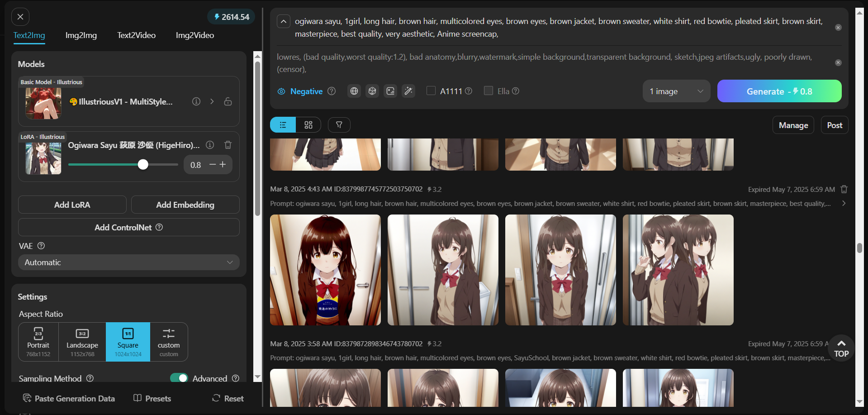868x415 pixels.
Task: Open help icon beside Ella
Action: click(516, 91)
